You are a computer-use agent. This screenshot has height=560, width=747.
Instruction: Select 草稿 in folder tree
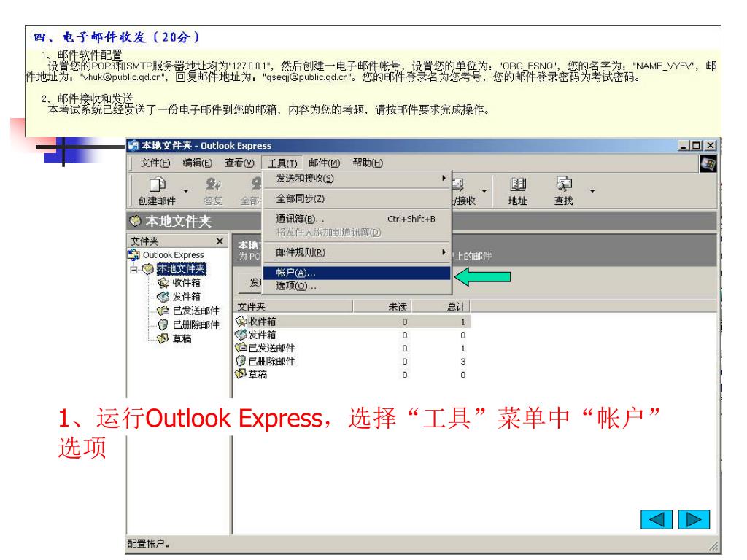point(182,338)
